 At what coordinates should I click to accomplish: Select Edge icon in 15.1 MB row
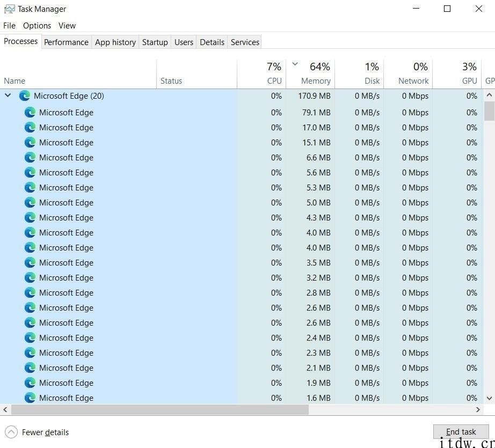30,143
